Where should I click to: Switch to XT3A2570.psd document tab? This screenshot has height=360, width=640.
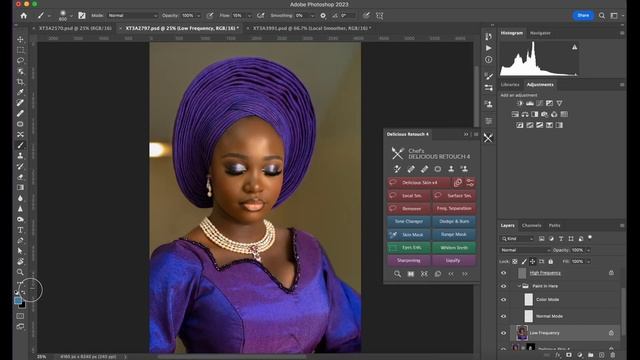pos(75,28)
